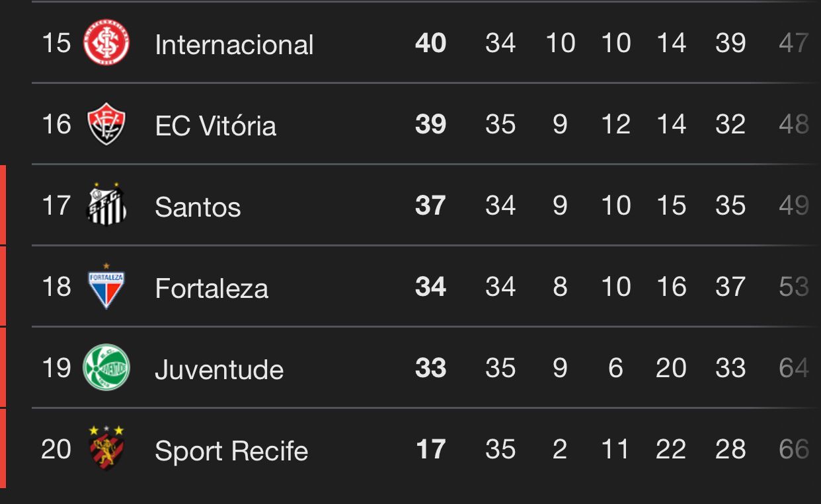Click Juventude's 20 losses figure

671,369
